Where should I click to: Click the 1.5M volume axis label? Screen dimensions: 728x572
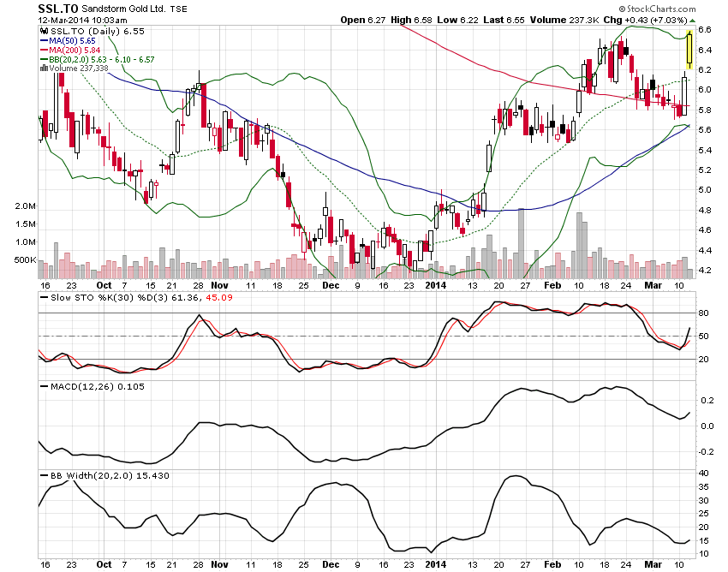tap(26, 224)
